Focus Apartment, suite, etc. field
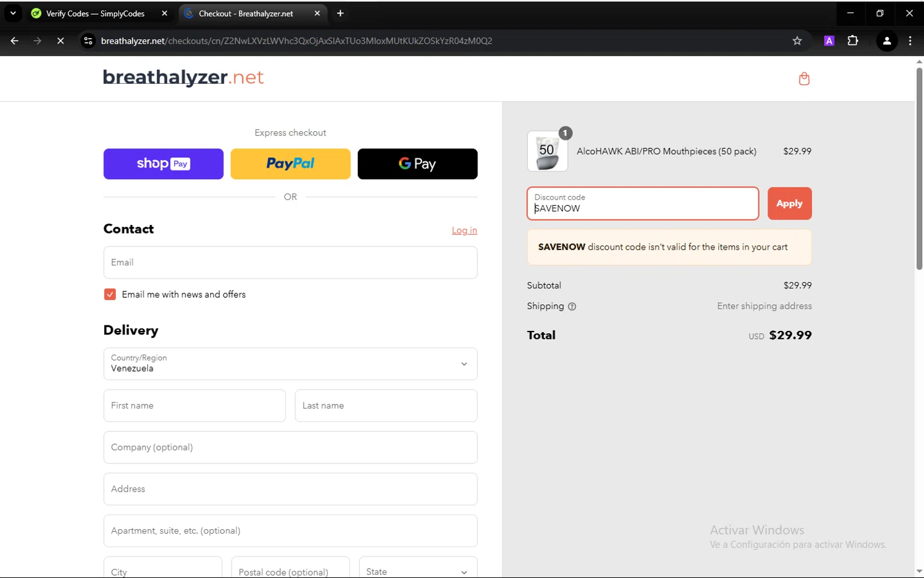 [x=290, y=531]
